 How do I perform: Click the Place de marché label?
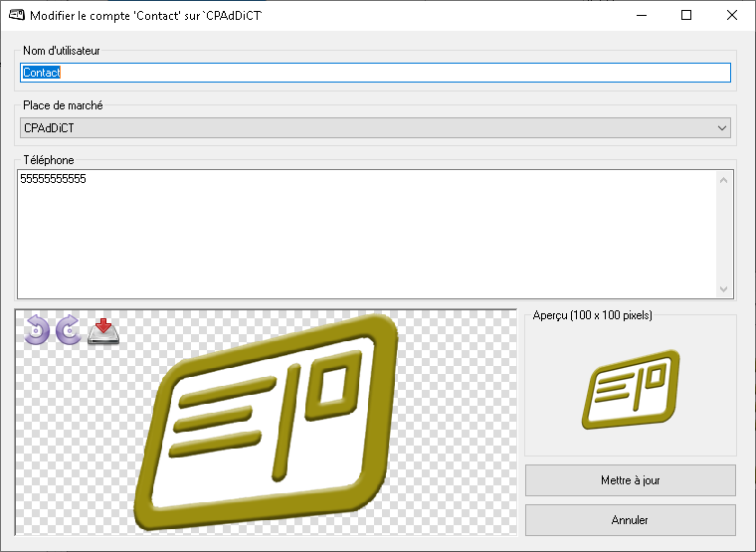coord(63,105)
